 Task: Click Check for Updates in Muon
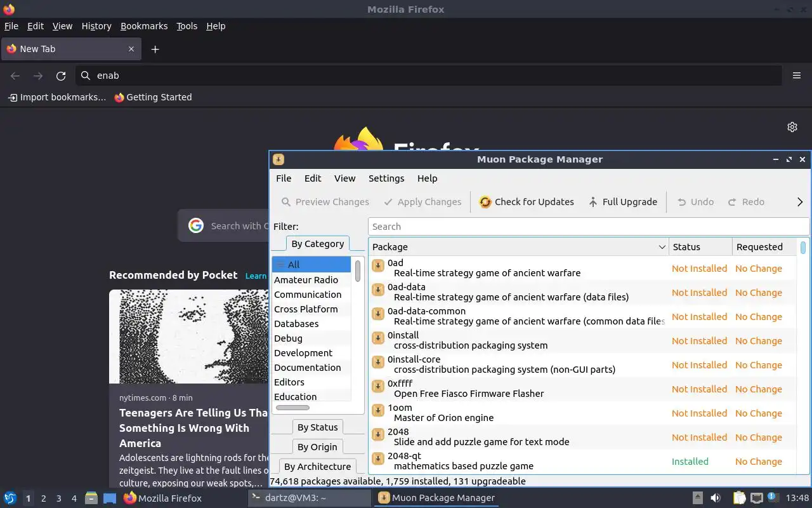(527, 202)
